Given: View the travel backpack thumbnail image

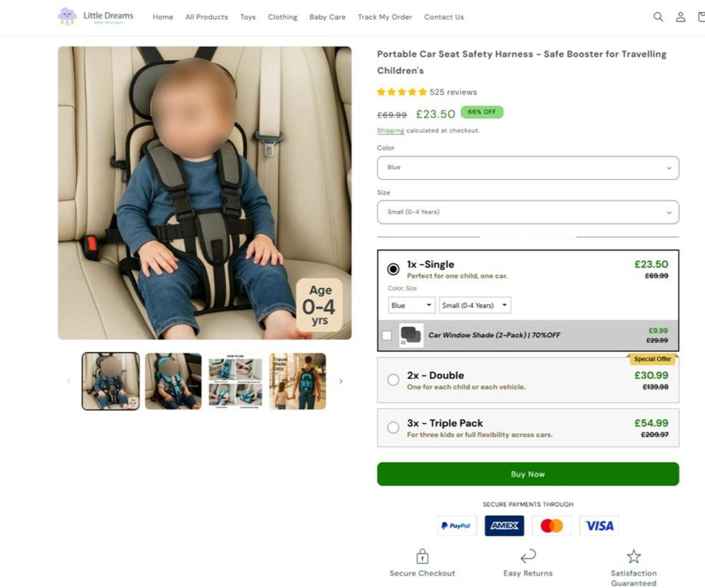Looking at the screenshot, I should pos(297,381).
